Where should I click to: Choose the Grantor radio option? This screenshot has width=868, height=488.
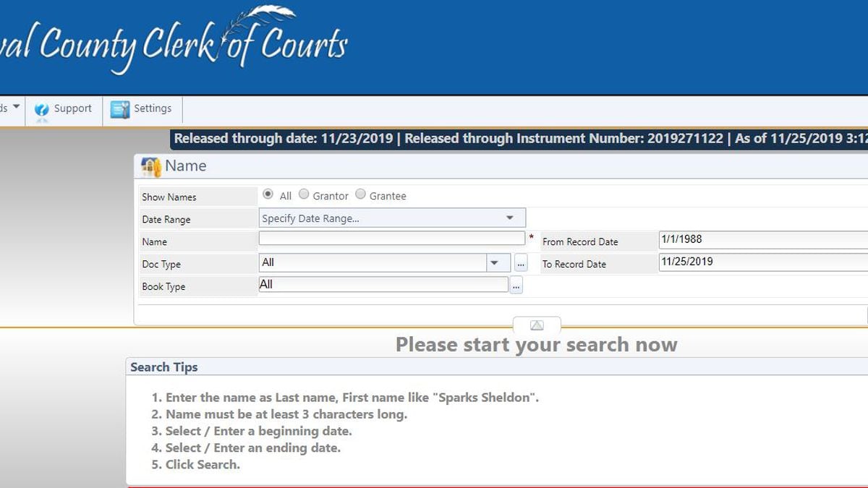click(x=304, y=194)
